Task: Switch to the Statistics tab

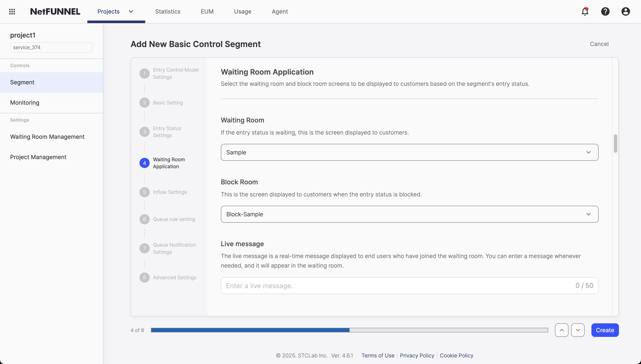Action: click(168, 11)
